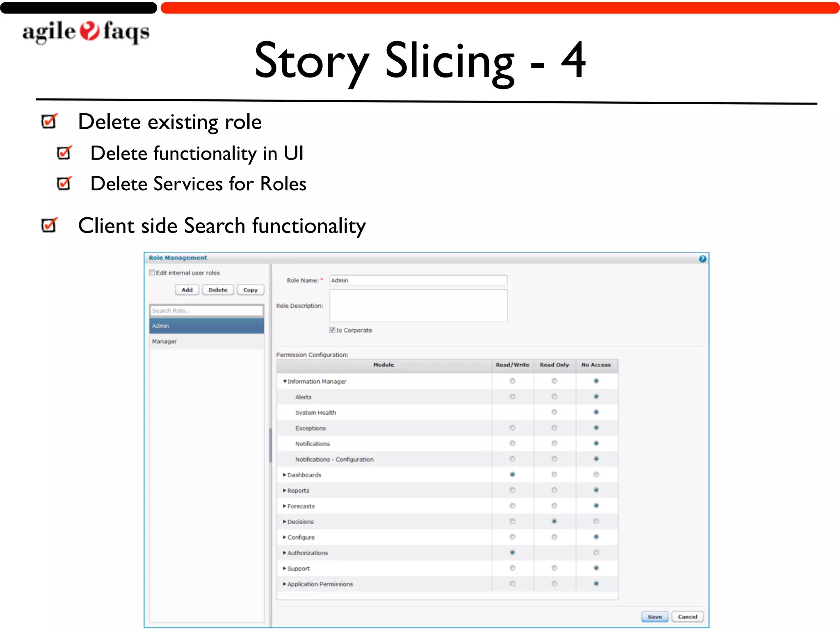Focus the Search Role field

[206, 310]
